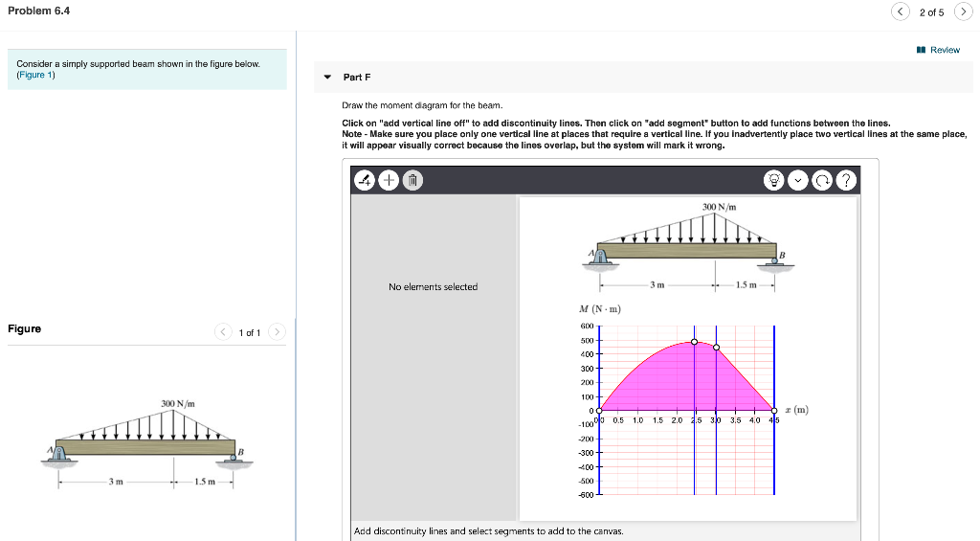980x541 pixels.
Task: Open help with the question mark icon
Action: point(846,180)
